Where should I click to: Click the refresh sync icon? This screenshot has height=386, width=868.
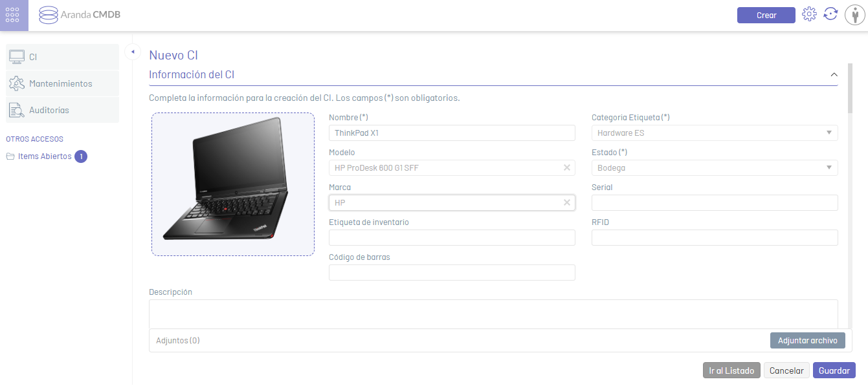tap(830, 14)
